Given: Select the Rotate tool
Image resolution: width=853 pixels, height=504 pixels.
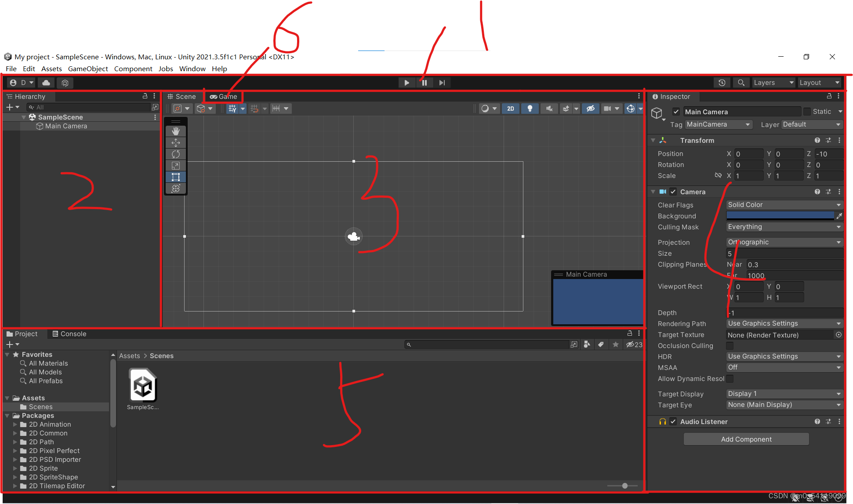Looking at the screenshot, I should tap(176, 154).
